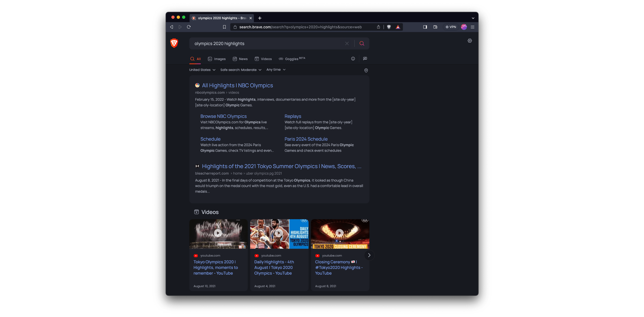Toggle the sidebar panel icon
Viewport: 644px width, 317px height.
tap(425, 27)
